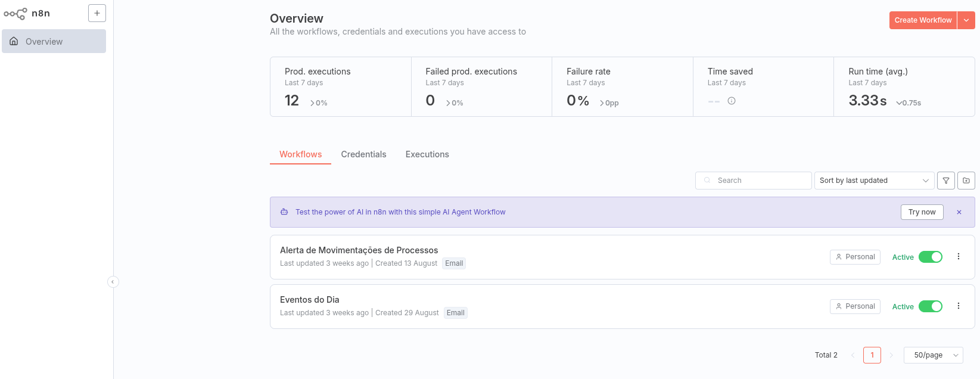The image size is (980, 379).
Task: Switch to the Credentials tab
Action: tap(363, 154)
